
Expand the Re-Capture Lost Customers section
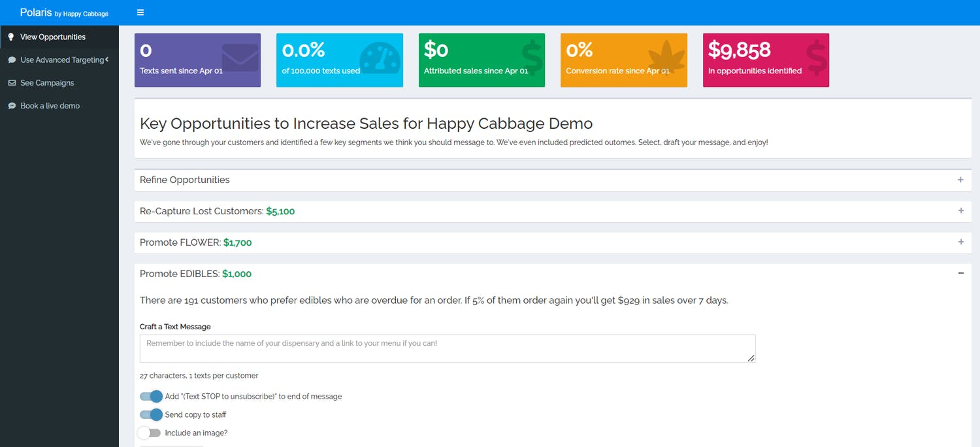click(x=960, y=210)
